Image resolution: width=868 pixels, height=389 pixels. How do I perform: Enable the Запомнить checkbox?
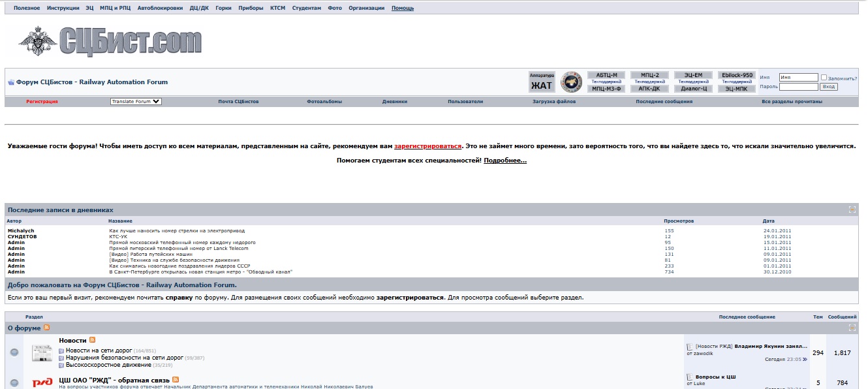(x=824, y=77)
